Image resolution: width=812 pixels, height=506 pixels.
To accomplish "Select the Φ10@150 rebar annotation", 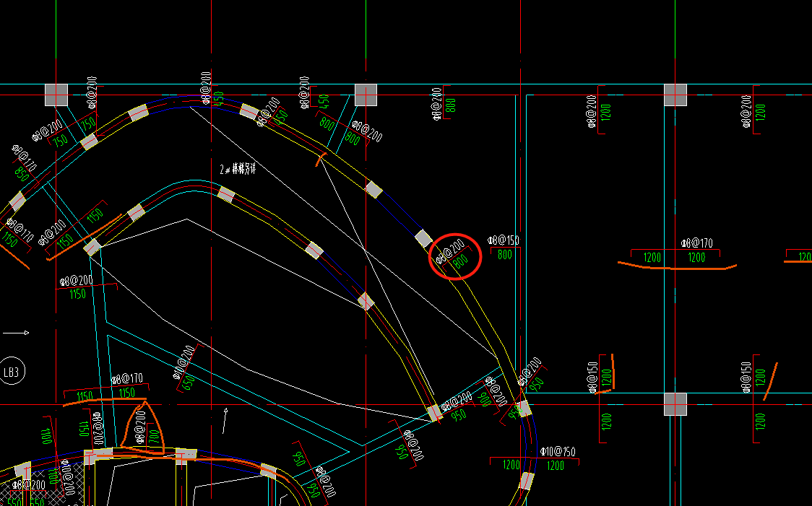I will (x=558, y=451).
